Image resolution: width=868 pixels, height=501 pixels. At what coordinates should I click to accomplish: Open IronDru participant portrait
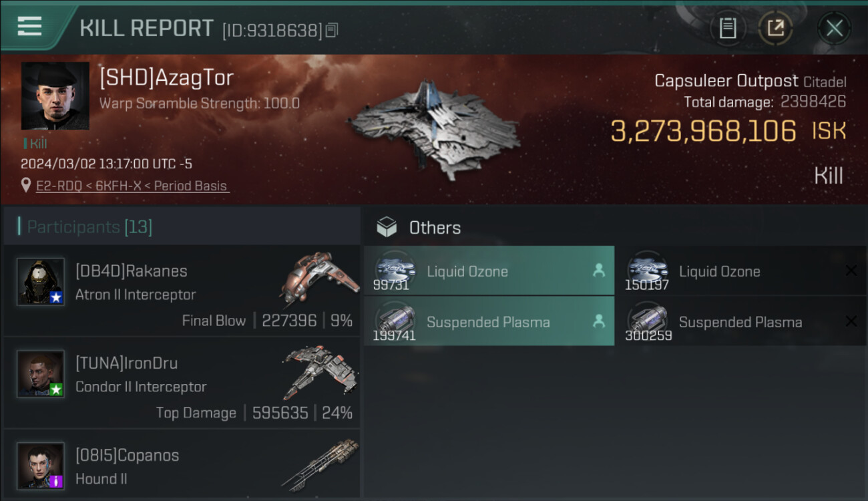coord(41,374)
